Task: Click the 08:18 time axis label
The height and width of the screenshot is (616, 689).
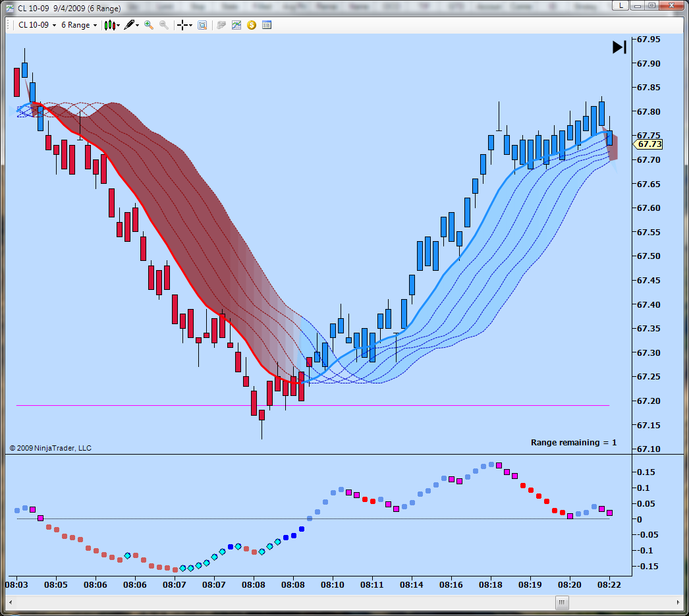Action: pyautogui.click(x=491, y=585)
